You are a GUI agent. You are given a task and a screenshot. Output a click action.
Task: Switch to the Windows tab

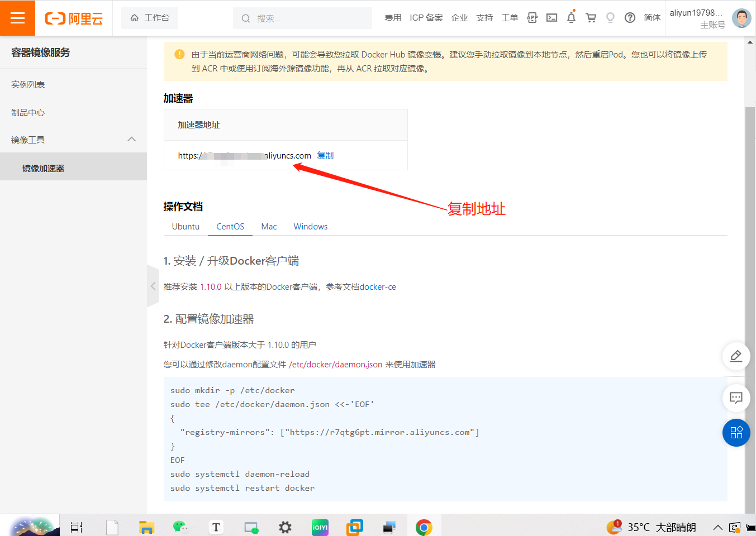point(311,227)
